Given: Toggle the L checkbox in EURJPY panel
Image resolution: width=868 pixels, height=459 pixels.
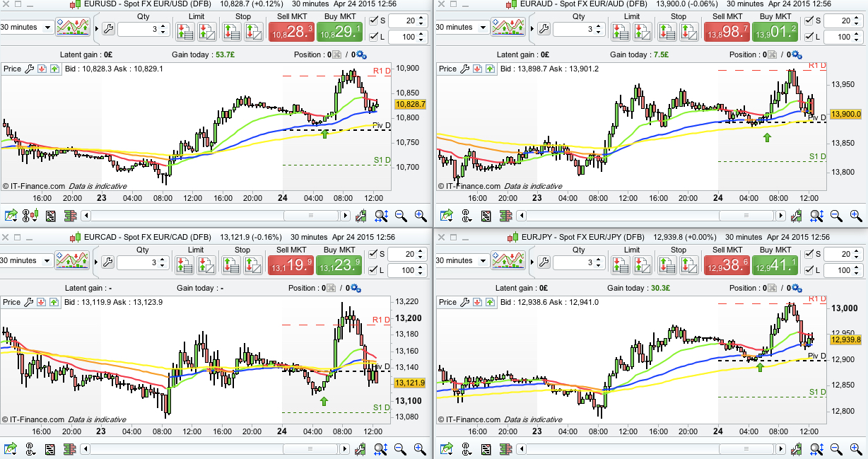Looking at the screenshot, I should (808, 269).
